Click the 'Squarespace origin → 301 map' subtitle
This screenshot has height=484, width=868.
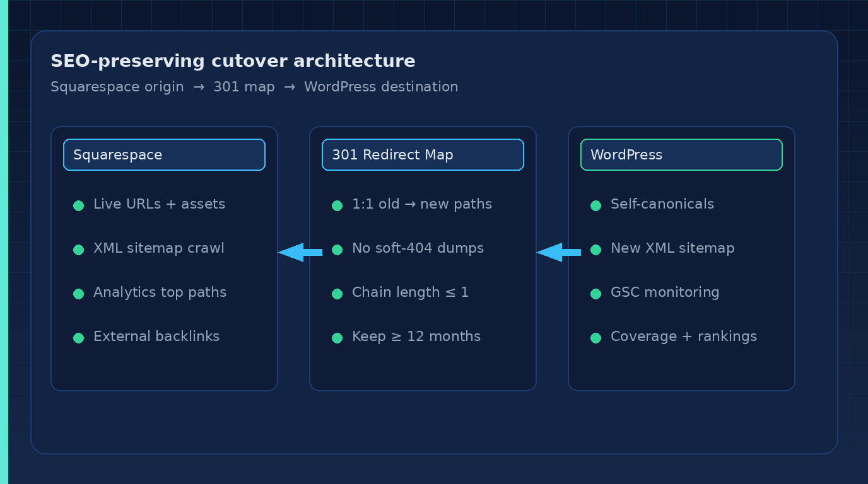(163, 87)
